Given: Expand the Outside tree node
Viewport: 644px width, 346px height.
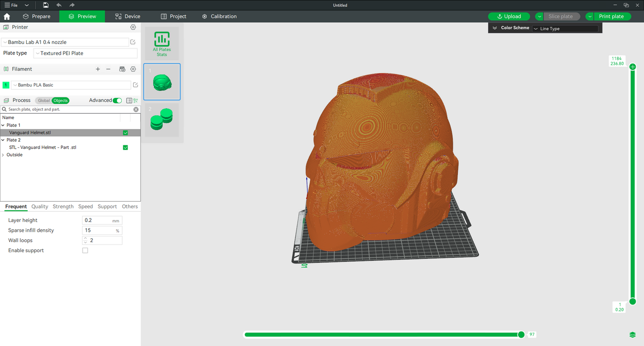Looking at the screenshot, I should click(x=3, y=155).
